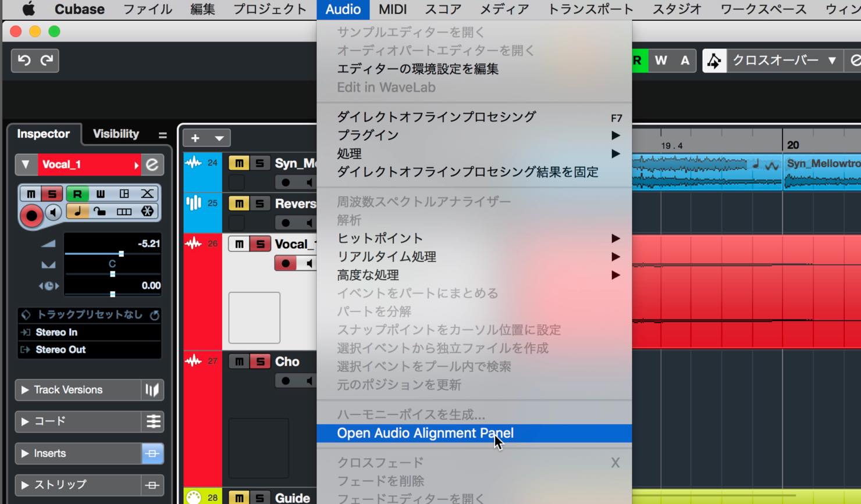Switch to Inspector tab
Viewport: 861px width, 504px height.
tap(43, 134)
